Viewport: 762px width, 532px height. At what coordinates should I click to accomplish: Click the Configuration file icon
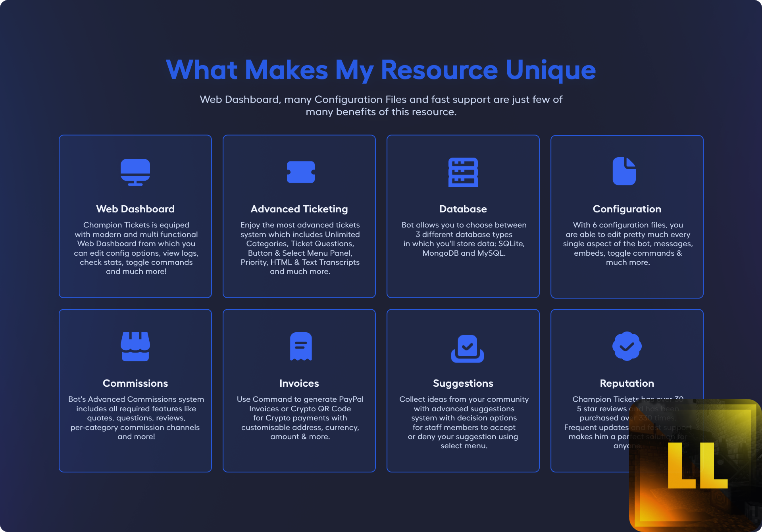[624, 171]
